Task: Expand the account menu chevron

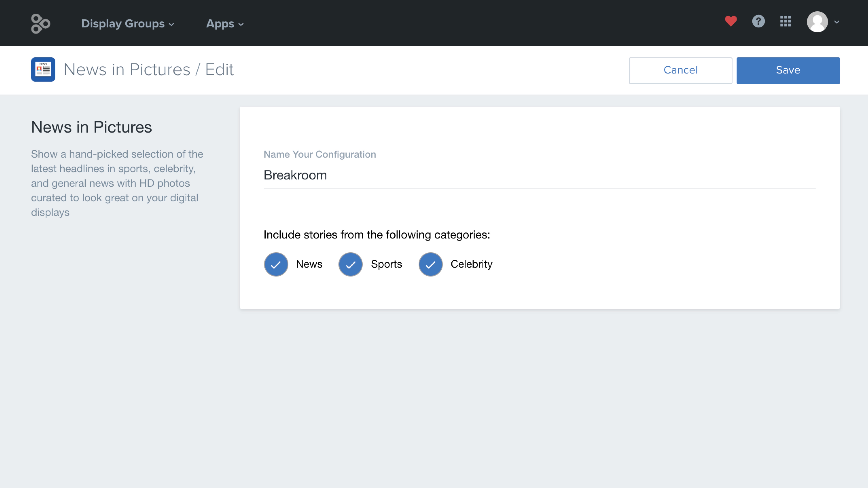Action: 837,22
